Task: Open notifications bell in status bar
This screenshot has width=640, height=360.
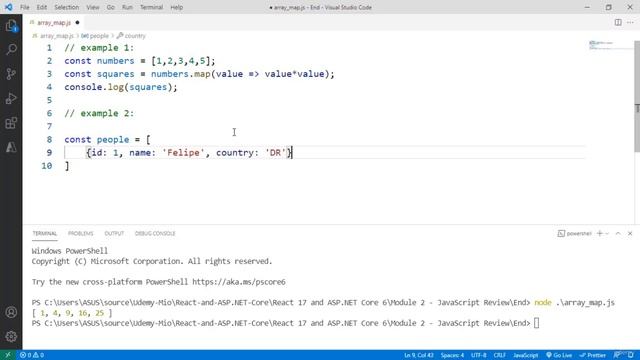Action: click(632, 355)
